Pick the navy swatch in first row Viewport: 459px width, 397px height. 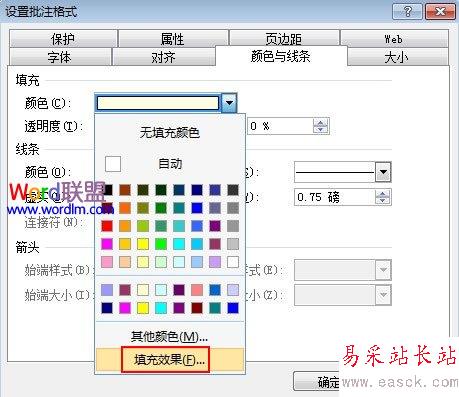197,190
